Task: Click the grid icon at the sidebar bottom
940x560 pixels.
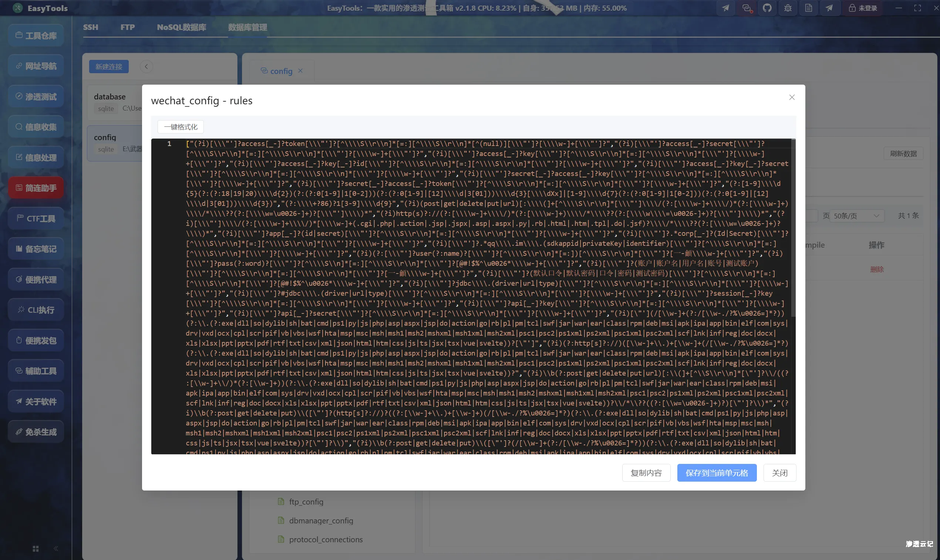Action: coord(36,548)
